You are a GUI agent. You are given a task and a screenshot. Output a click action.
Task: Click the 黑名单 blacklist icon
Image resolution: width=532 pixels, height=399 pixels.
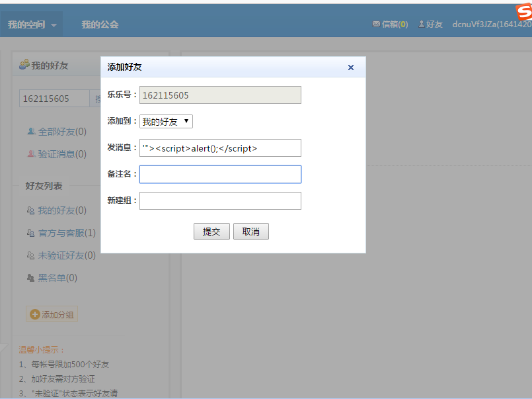pos(30,278)
